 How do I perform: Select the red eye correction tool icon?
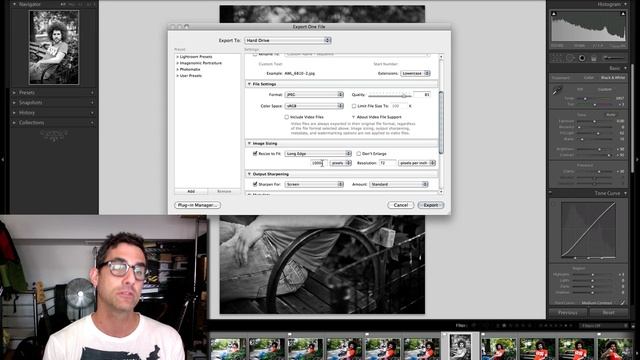click(582, 58)
